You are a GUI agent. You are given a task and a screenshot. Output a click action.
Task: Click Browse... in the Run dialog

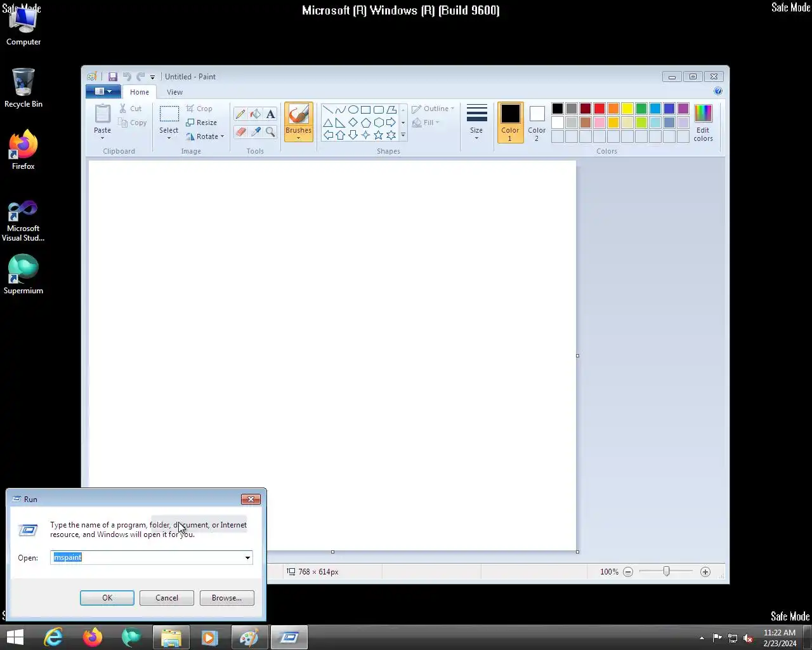[226, 598]
